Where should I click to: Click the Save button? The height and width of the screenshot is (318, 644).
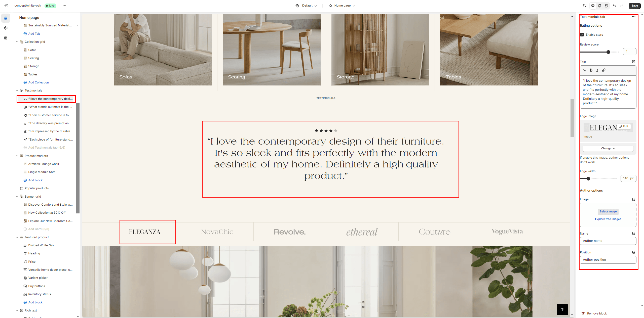click(x=634, y=6)
